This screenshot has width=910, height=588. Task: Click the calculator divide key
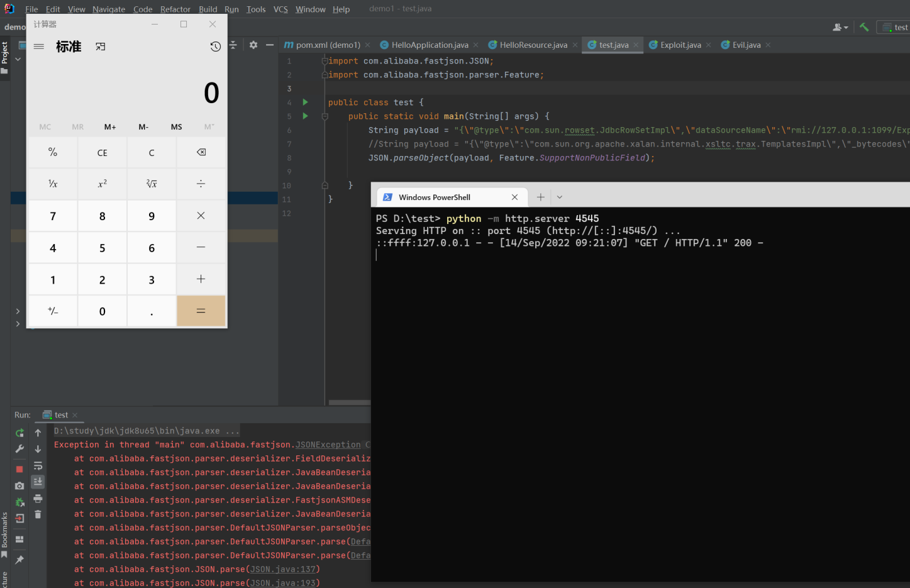[201, 184]
